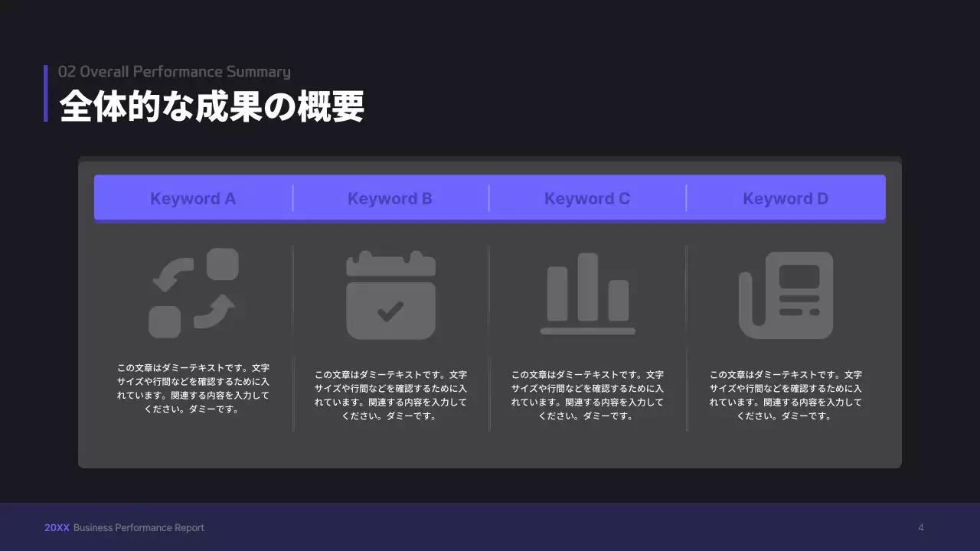
Task: Select the Keyword C header
Action: coord(587,198)
